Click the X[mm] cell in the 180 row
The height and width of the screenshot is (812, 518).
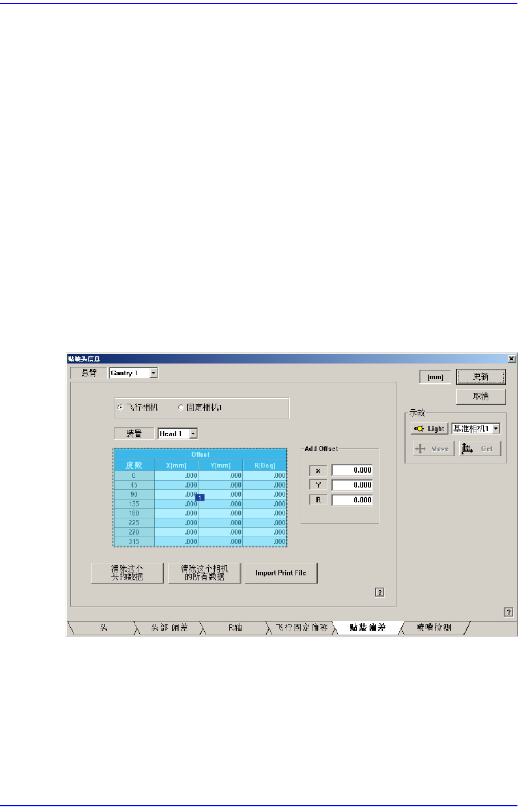[x=176, y=513]
